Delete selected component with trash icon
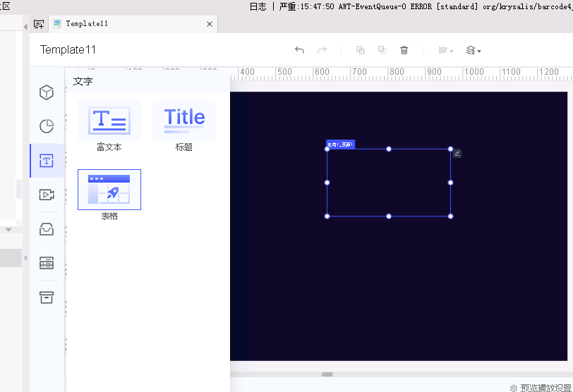The width and height of the screenshot is (573, 392). (404, 50)
